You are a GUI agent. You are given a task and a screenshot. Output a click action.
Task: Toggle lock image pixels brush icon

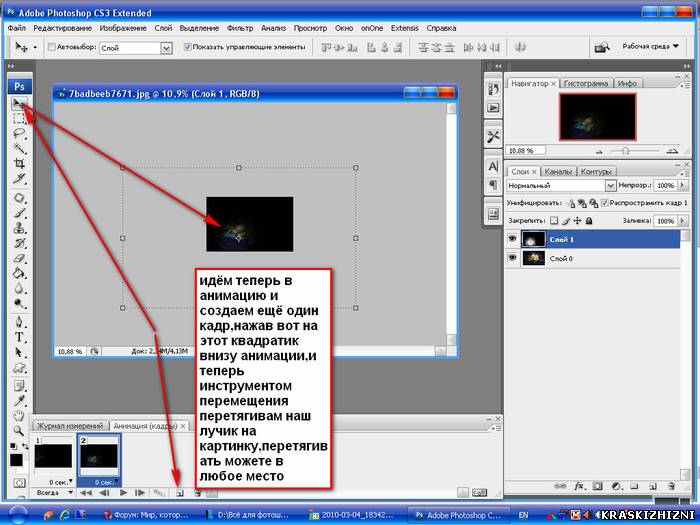pos(566,221)
